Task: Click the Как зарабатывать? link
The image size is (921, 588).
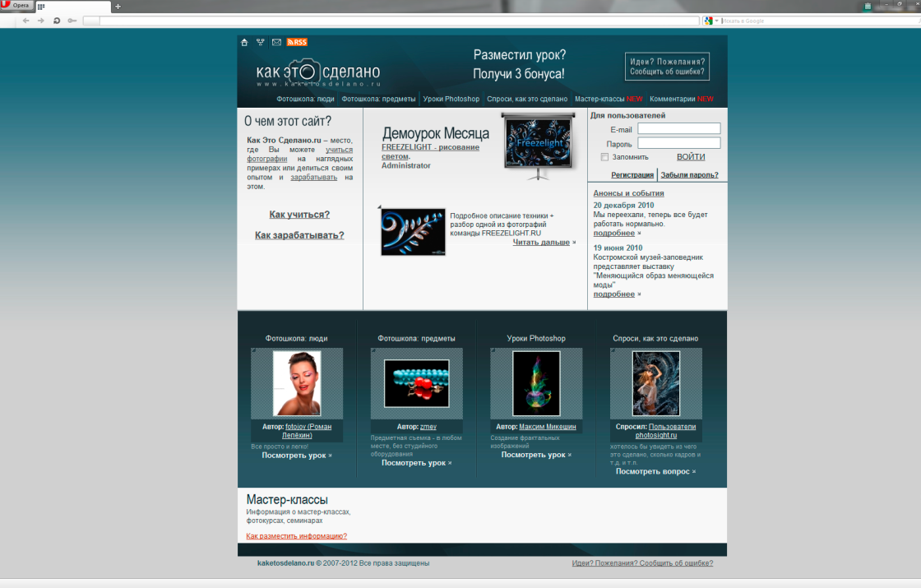Action: [x=299, y=235]
